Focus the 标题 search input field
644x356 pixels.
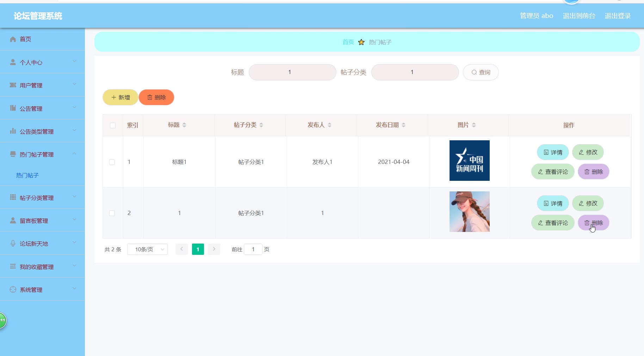292,72
